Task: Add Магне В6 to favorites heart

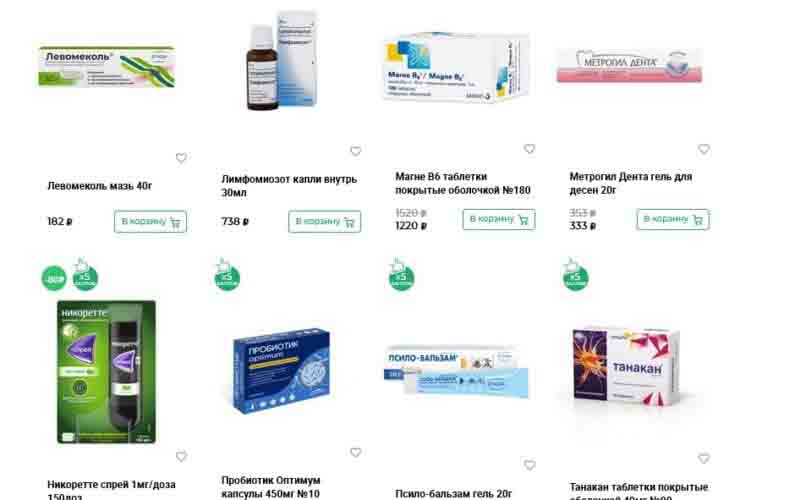Action: (x=530, y=148)
